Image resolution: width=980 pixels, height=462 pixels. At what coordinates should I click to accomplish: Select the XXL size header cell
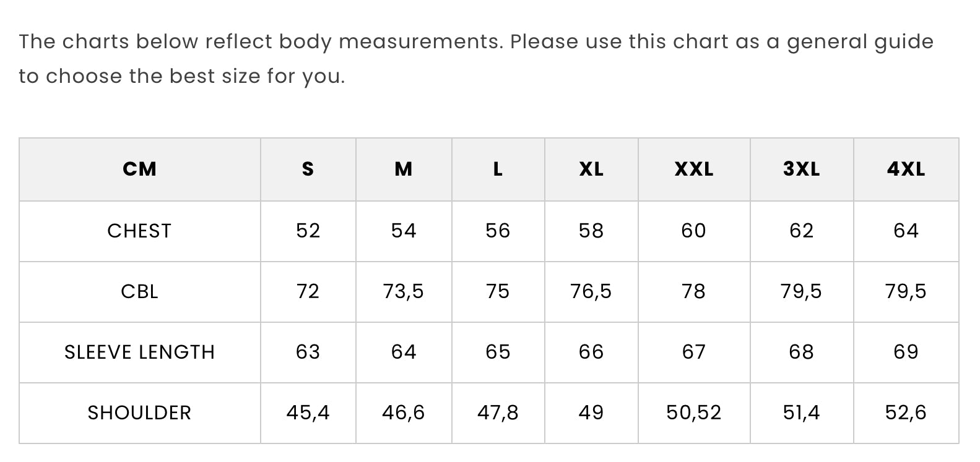coord(694,169)
